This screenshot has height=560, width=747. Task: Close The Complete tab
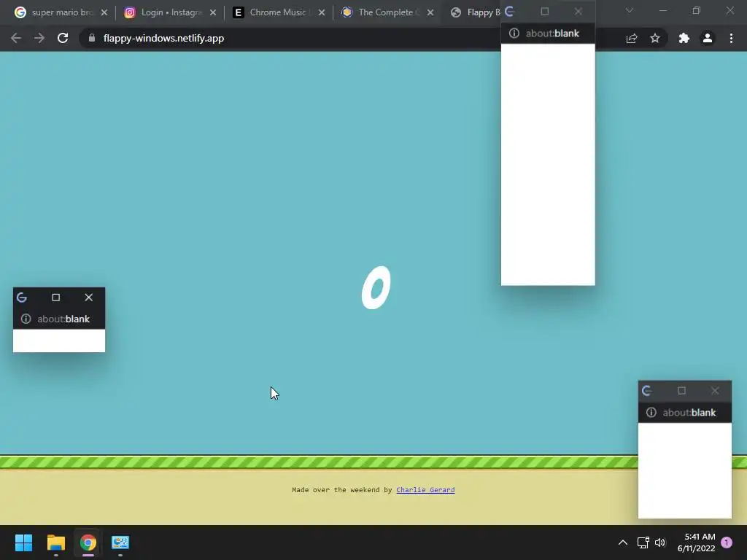pyautogui.click(x=430, y=12)
